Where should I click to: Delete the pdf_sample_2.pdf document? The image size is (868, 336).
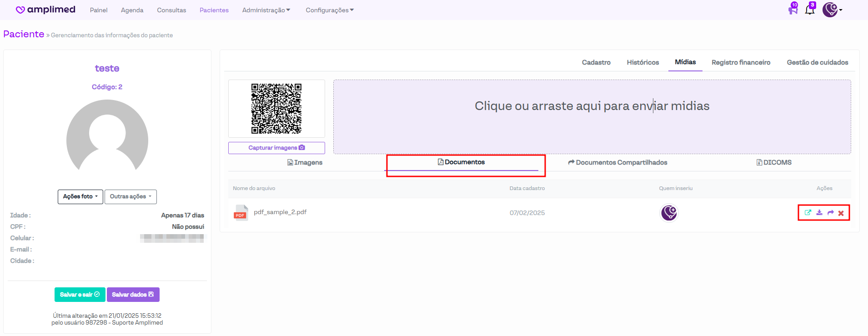[x=841, y=213]
